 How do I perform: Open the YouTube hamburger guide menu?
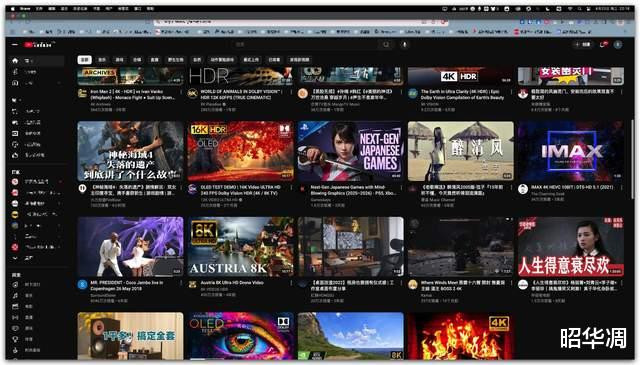pyautogui.click(x=15, y=45)
